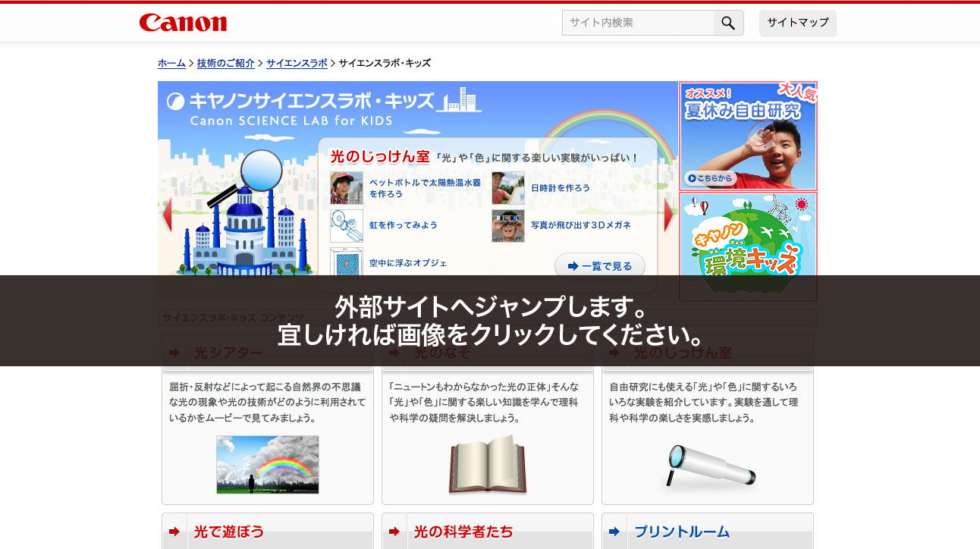Click the rainbow image under 光シアター

(268, 465)
